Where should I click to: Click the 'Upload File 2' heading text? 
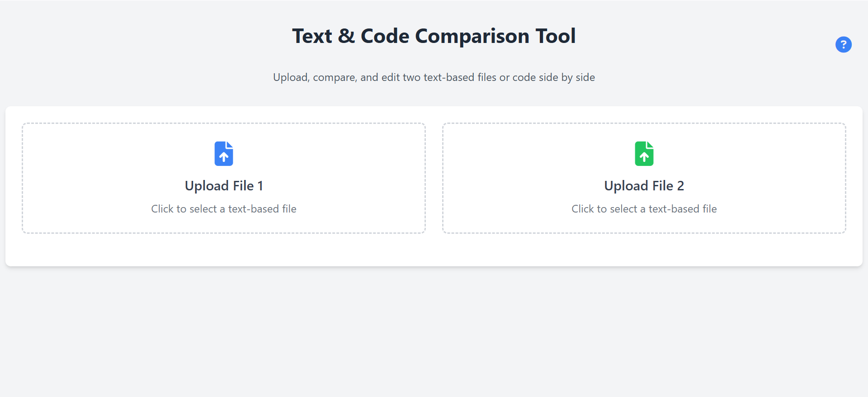click(x=644, y=185)
